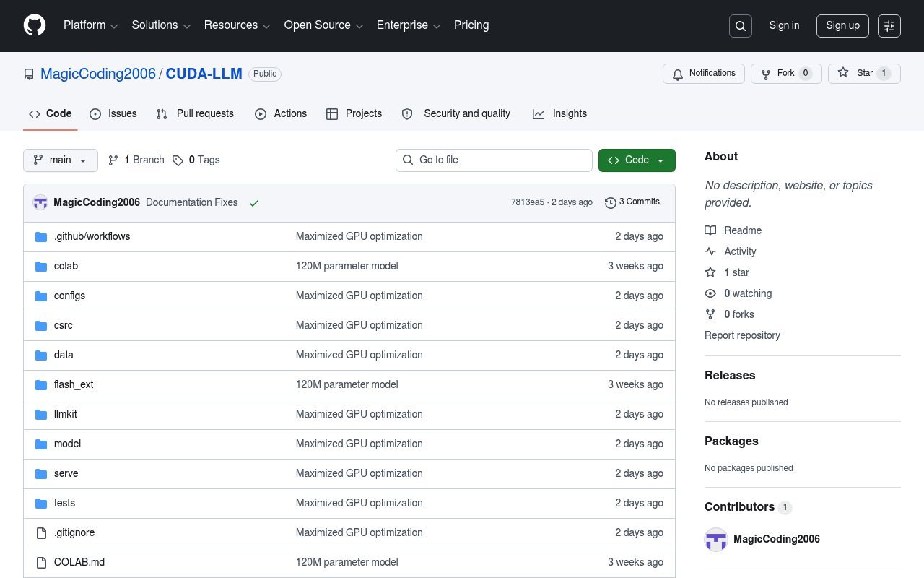Click the folder icon next to tests
The image size is (924, 578).
tap(41, 503)
